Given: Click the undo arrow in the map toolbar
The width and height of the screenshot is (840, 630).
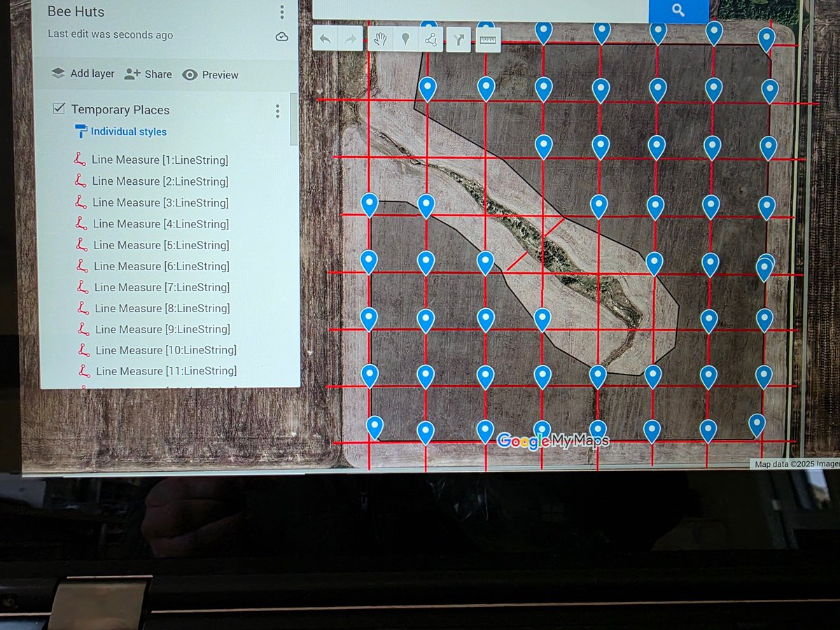Looking at the screenshot, I should (x=325, y=39).
